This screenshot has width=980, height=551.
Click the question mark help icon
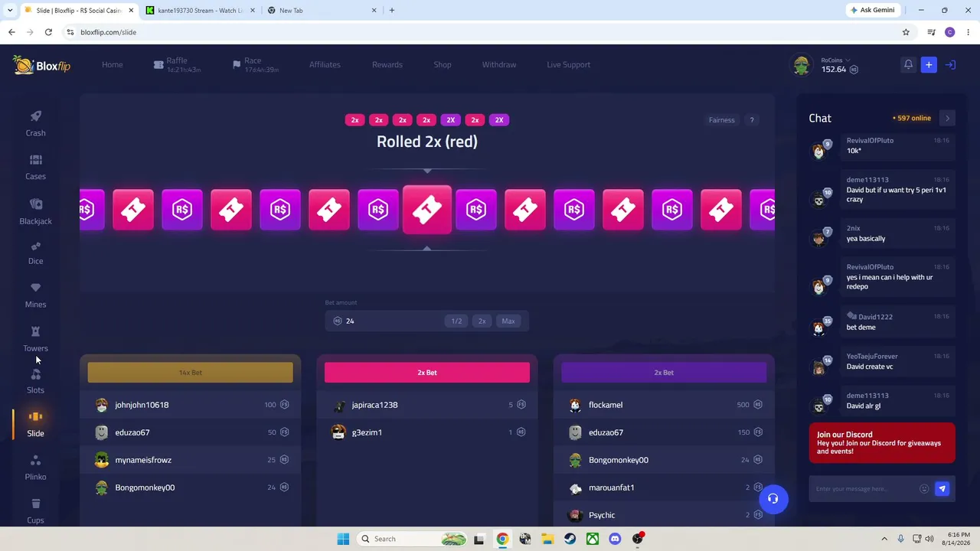pyautogui.click(x=752, y=120)
